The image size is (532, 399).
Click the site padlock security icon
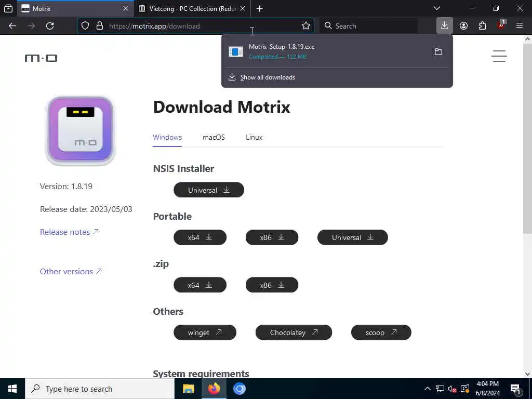pyautogui.click(x=99, y=26)
